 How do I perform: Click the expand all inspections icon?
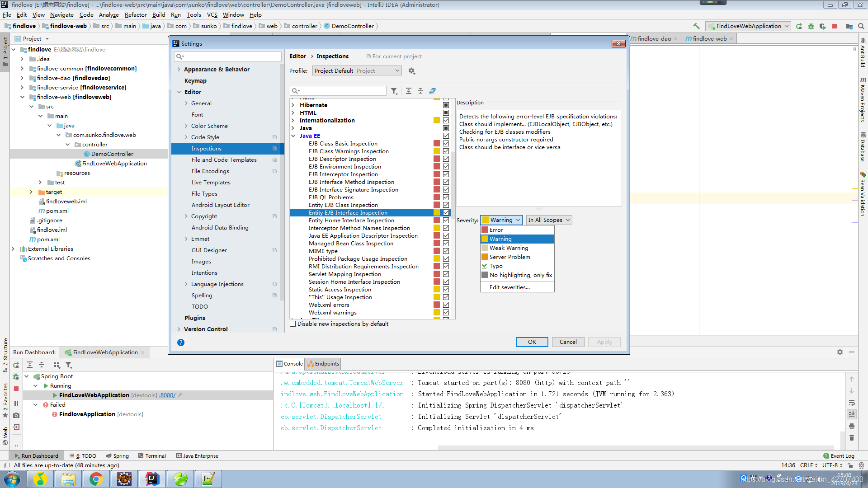[408, 91]
